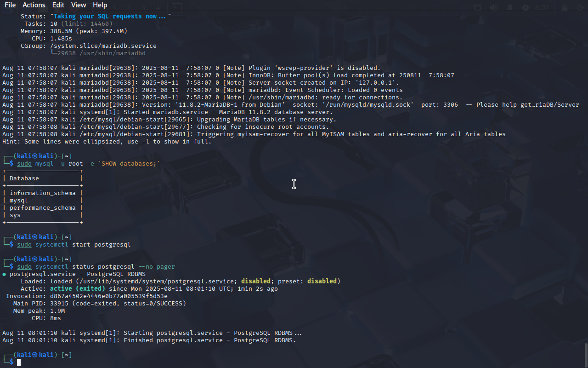Click the 'Finished postgresql.service' log line
The width and height of the screenshot is (588, 368).
149,340
